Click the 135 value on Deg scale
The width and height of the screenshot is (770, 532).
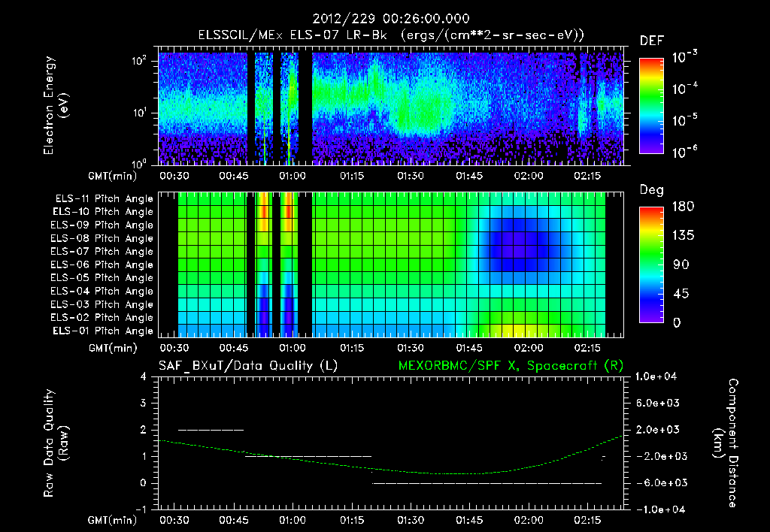tap(683, 236)
